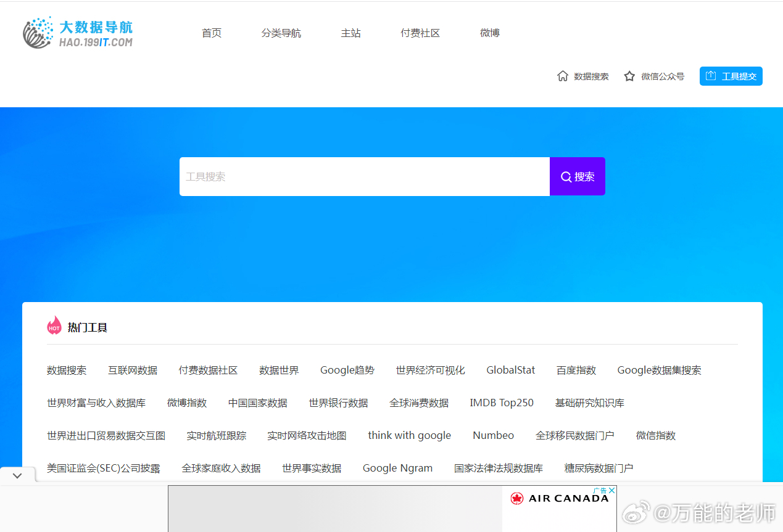This screenshot has height=532, width=783.
Task: Select the 实时航班跟踪 link
Action: click(217, 436)
